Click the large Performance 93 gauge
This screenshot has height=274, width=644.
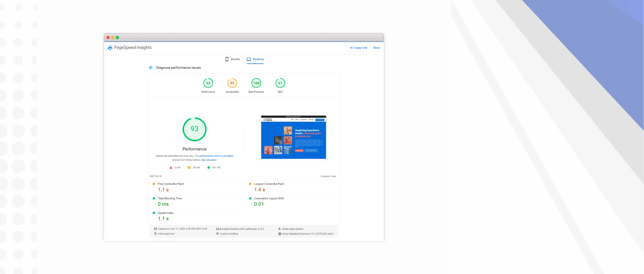(195, 129)
